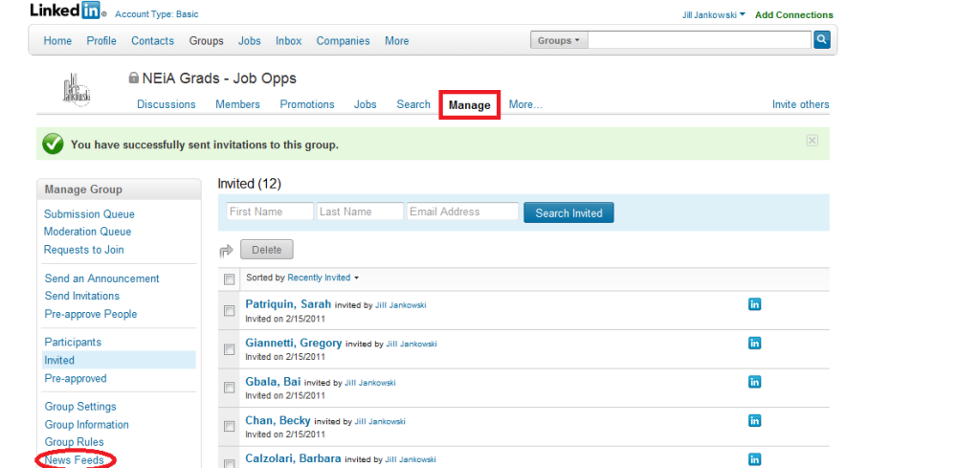Viewport: 980px width, 468px height.
Task: Click the Invite others link
Action: point(801,104)
